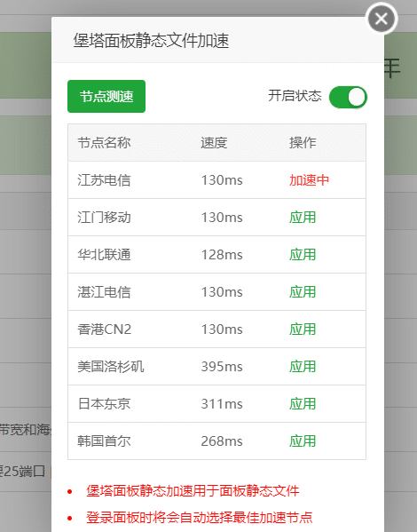Apply the 湛江电信 node
Screen dimensions: 417x532
pyautogui.click(x=303, y=292)
